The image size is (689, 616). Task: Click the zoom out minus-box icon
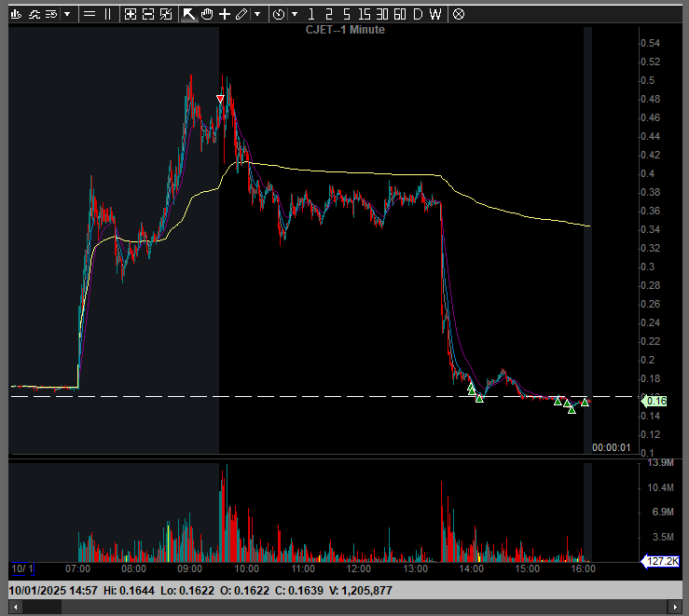tap(148, 15)
